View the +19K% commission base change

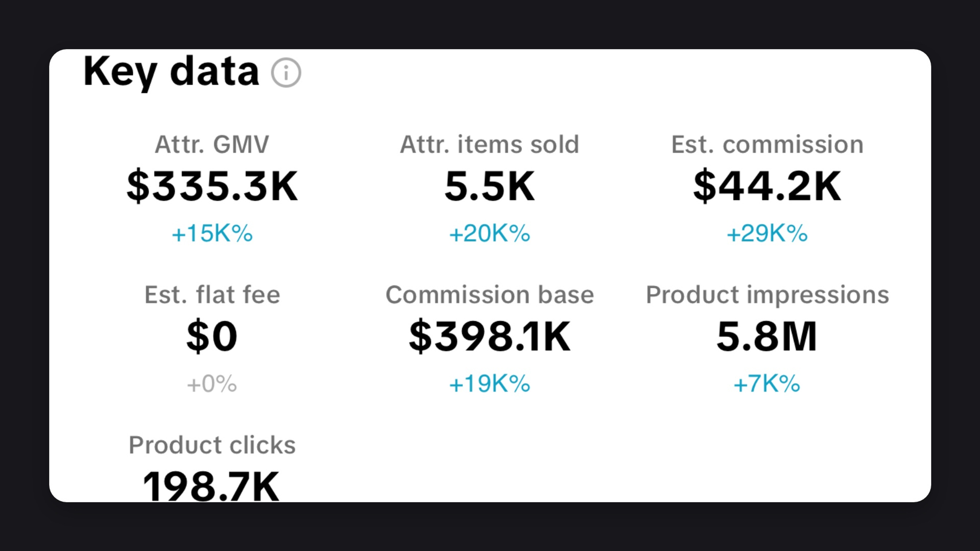[490, 383]
